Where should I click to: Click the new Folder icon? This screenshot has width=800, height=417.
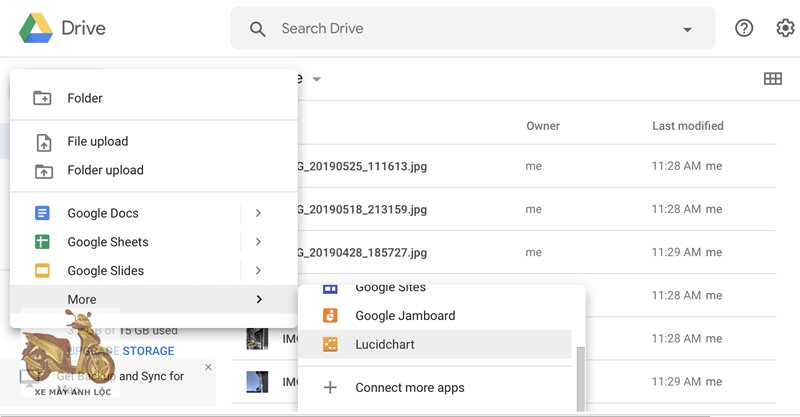pos(42,97)
